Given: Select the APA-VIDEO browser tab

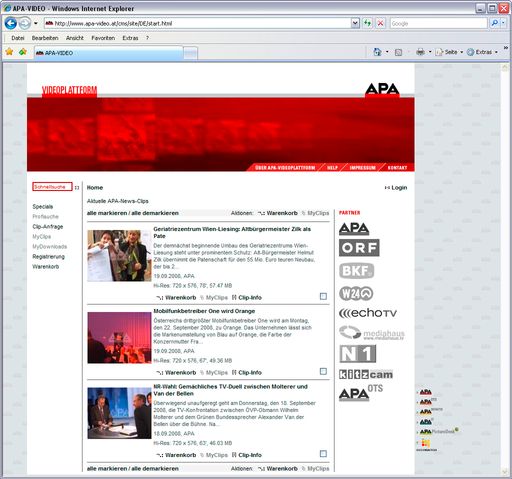Looking at the screenshot, I should pos(108,53).
